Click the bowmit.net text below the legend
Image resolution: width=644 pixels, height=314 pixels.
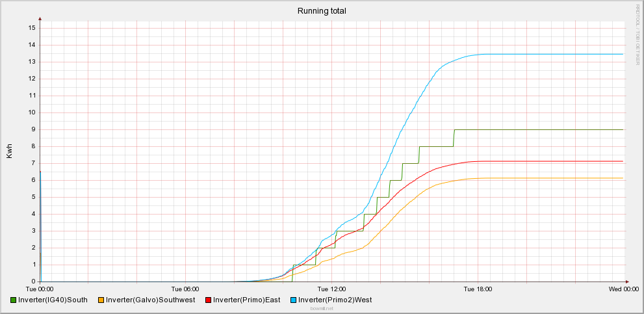pyautogui.click(x=322, y=308)
